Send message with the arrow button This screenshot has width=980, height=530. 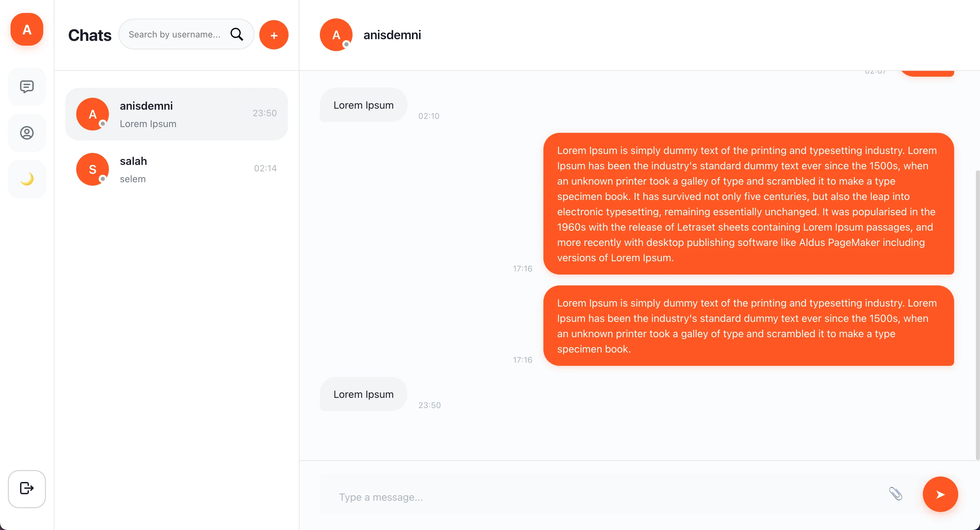940,494
